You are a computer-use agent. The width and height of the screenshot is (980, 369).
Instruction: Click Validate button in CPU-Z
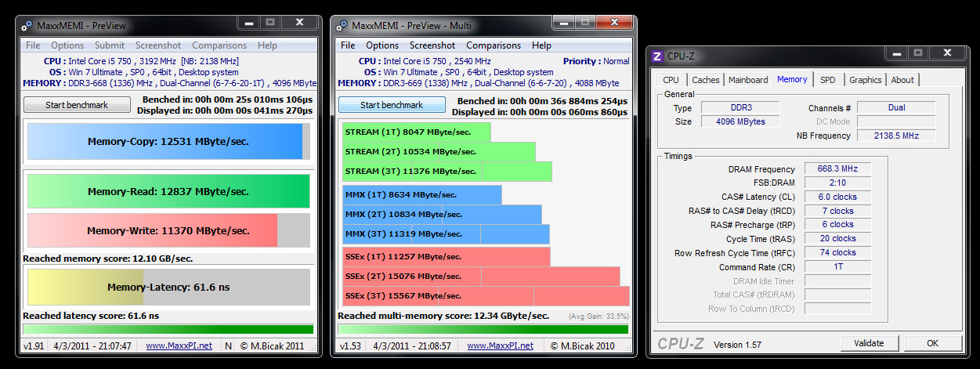pyautogui.click(x=870, y=343)
